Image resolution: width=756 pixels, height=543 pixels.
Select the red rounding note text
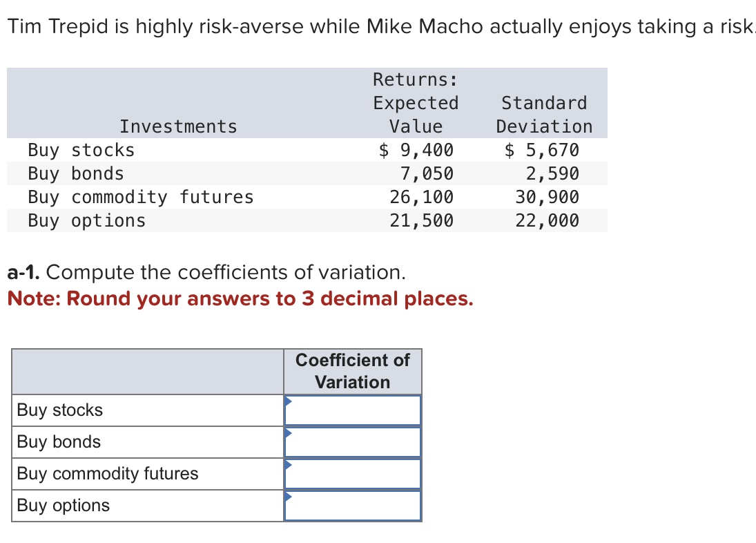tap(240, 298)
